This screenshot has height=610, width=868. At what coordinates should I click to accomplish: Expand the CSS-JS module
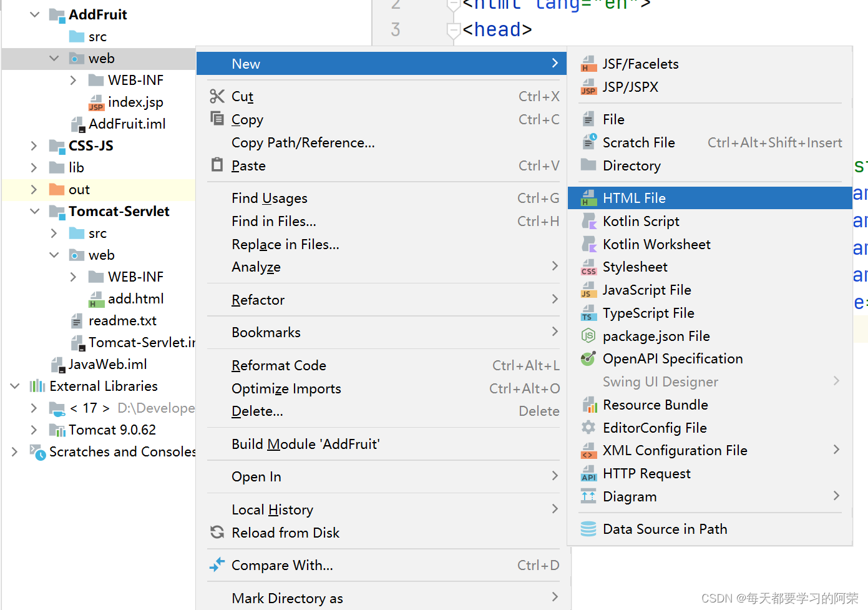tap(34, 145)
